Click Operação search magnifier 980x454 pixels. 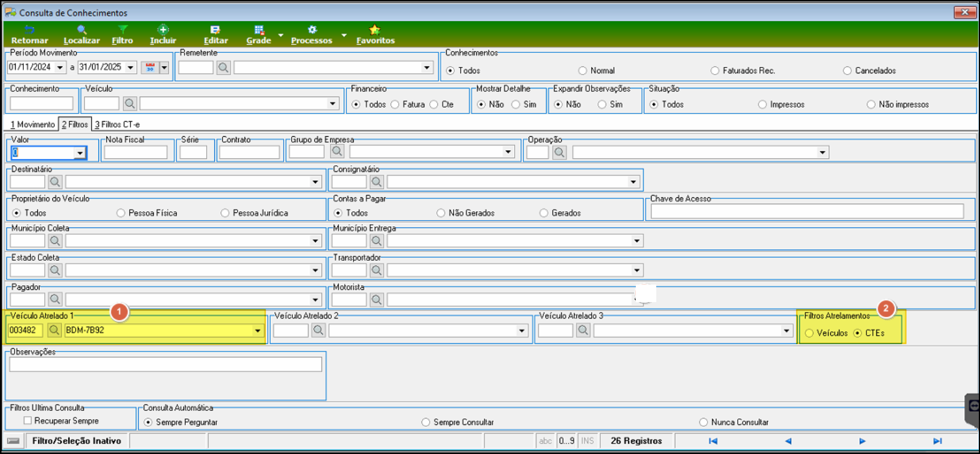(x=559, y=152)
